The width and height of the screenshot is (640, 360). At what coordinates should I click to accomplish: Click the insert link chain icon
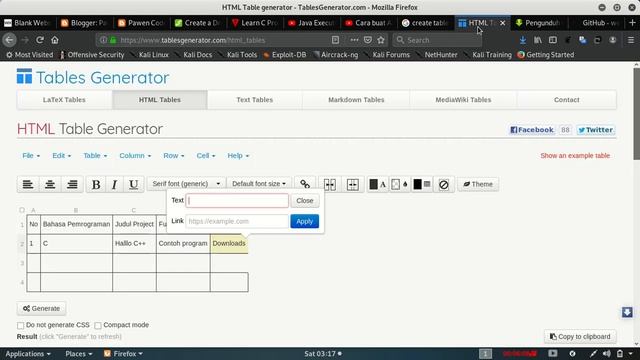pyautogui.click(x=305, y=184)
